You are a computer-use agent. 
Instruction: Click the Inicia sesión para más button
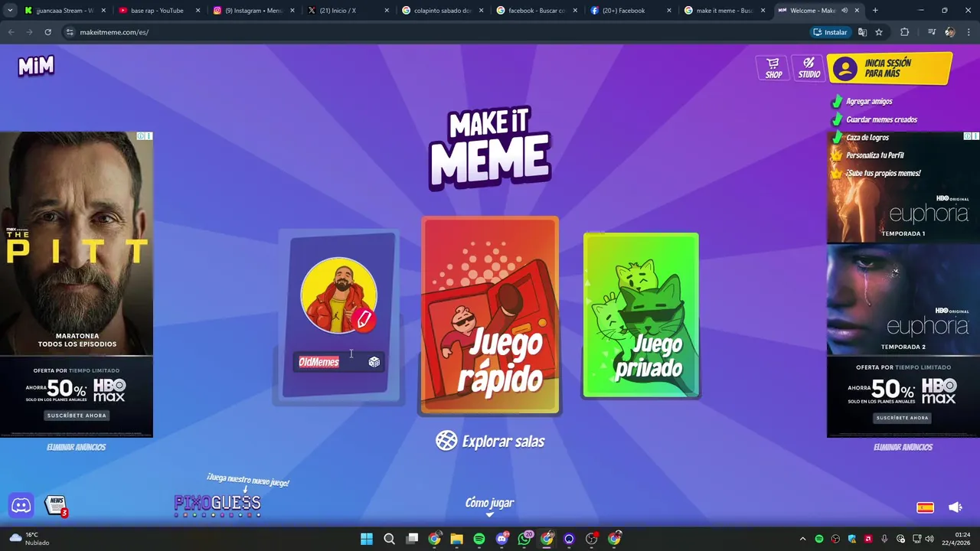click(890, 68)
